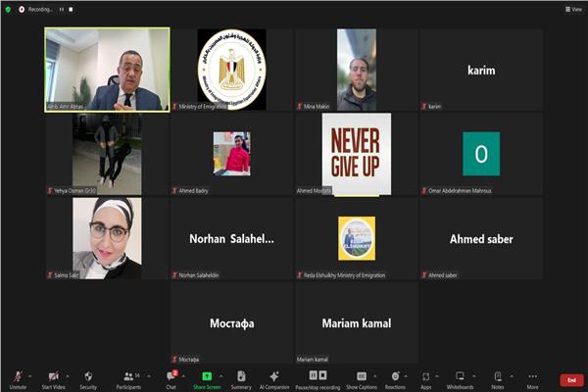Select Mina Makin's video tile
Image resolution: width=588 pixels, height=392 pixels.
point(357,70)
